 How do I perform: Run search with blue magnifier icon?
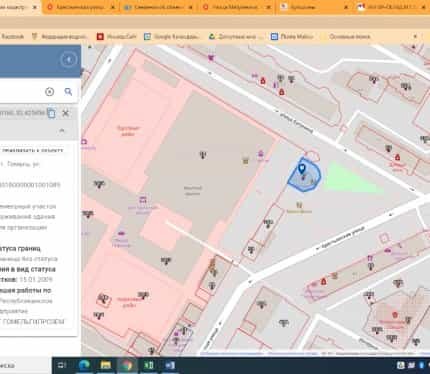(x=68, y=91)
